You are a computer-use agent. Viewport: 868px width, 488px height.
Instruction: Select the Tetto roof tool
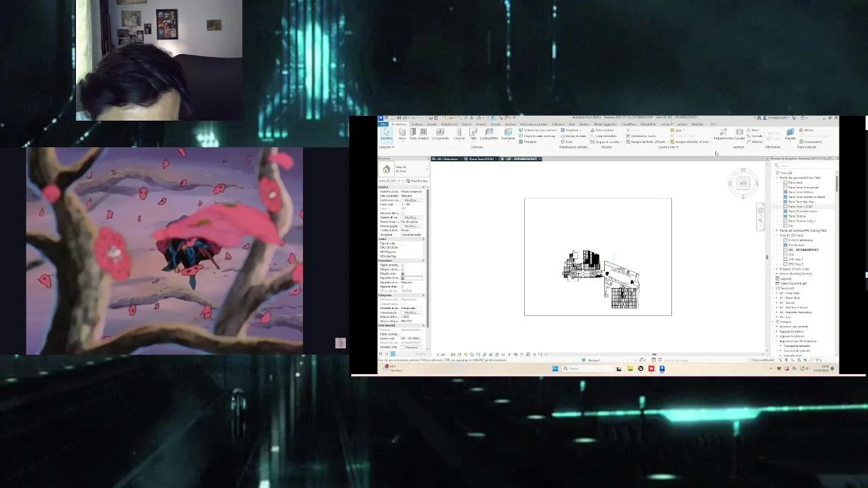[x=473, y=134]
